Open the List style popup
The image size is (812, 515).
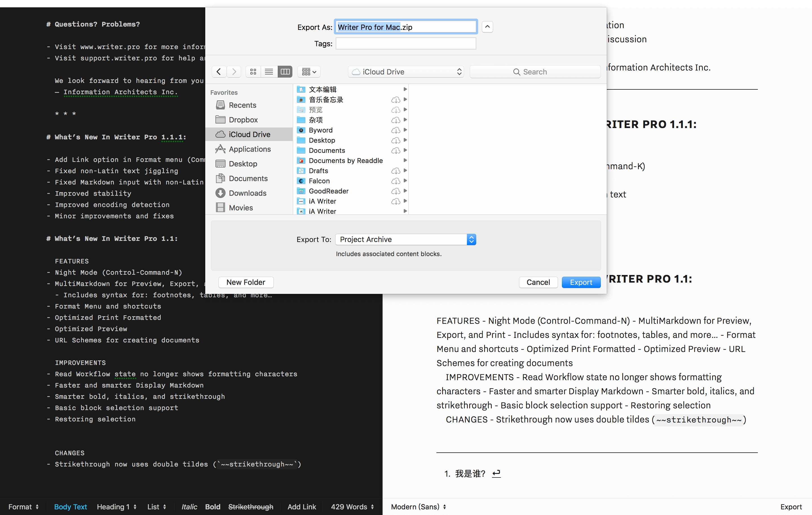(156, 507)
